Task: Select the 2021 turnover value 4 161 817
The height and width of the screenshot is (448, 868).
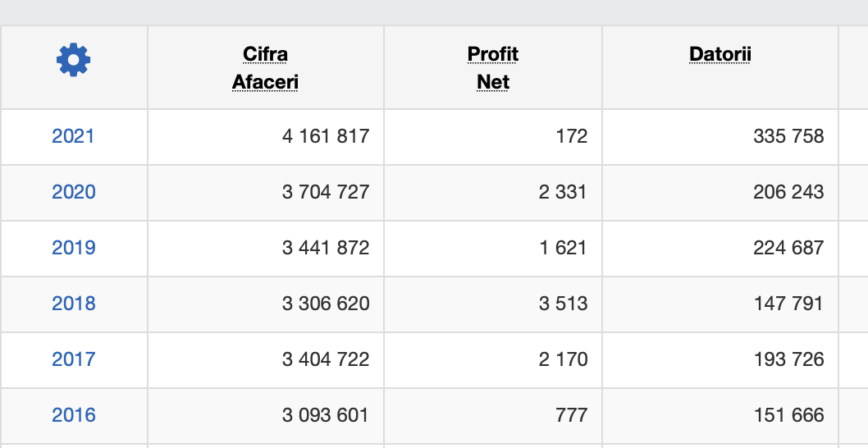Action: (x=326, y=136)
